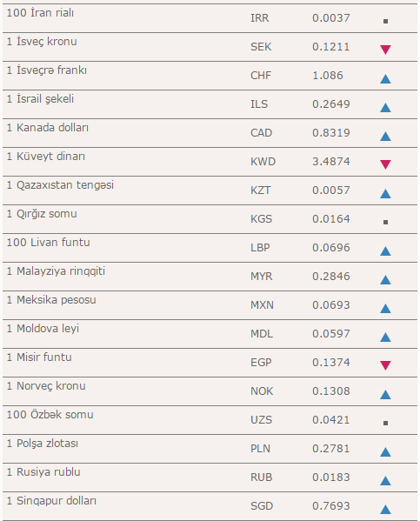Screen dimensions: 420x521
Task: Click the unchanged square marker for KGS
Action: pyautogui.click(x=385, y=222)
